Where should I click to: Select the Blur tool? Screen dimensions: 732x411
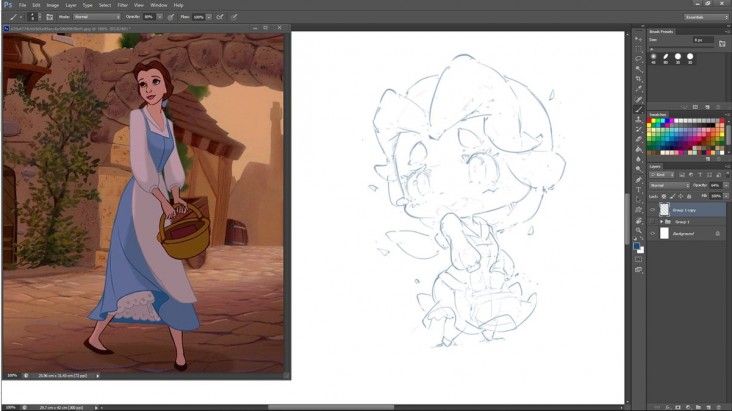tap(638, 159)
